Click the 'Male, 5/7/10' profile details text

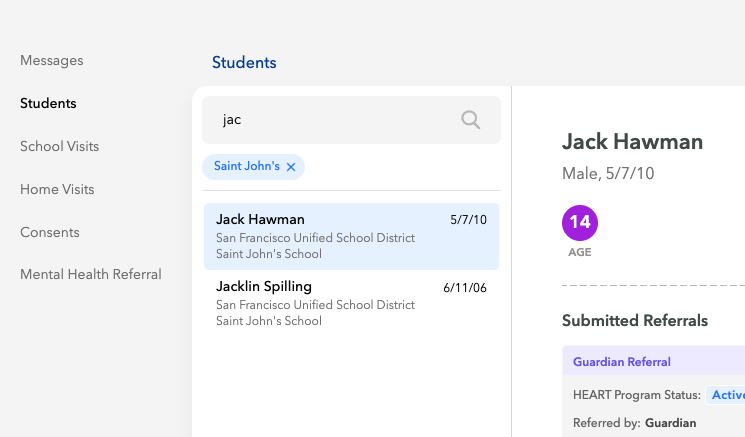pos(608,174)
